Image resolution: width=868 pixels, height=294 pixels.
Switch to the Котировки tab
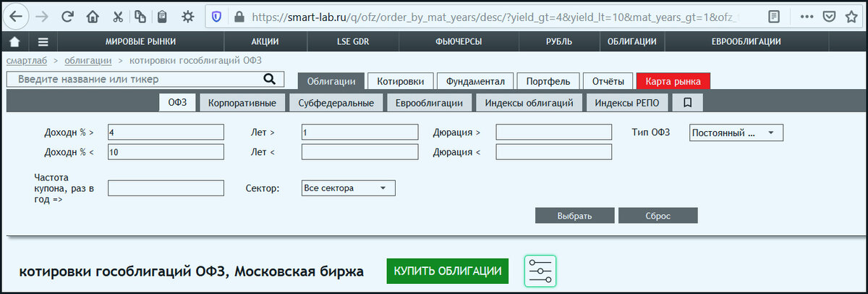coord(401,82)
